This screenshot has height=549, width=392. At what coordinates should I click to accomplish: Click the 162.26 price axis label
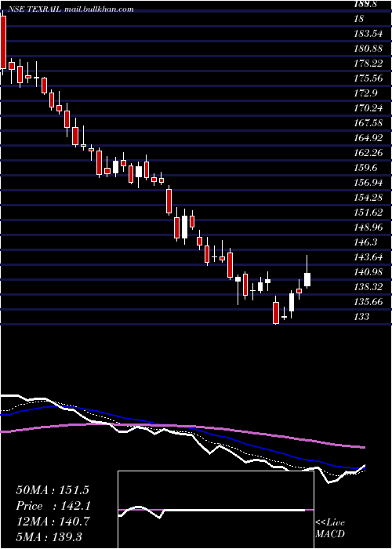point(368,153)
